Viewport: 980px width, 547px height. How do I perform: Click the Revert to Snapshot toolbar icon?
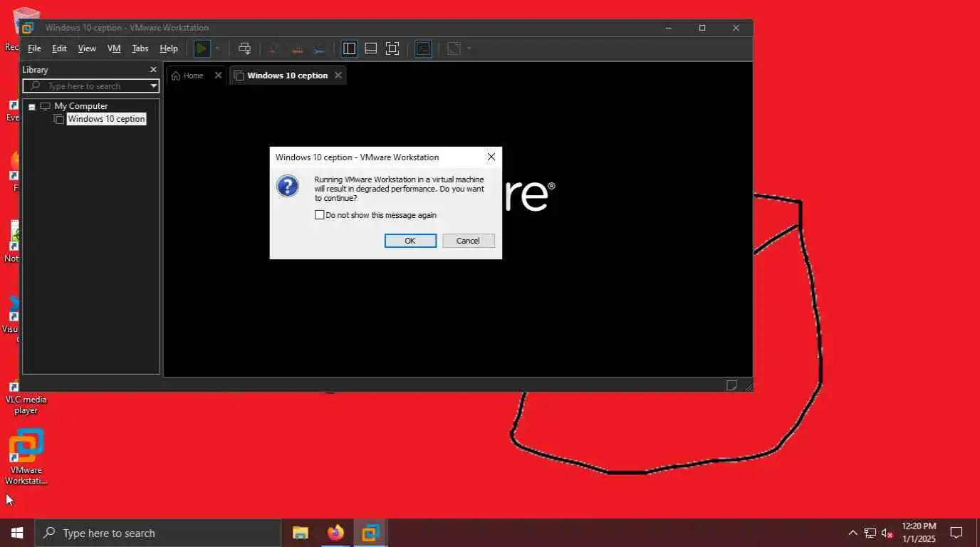[298, 48]
